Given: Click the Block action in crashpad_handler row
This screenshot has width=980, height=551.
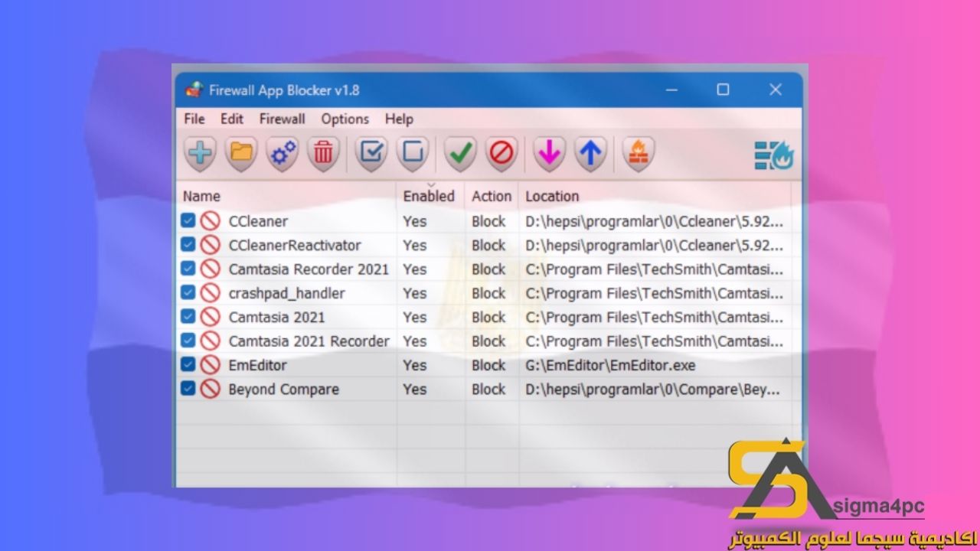Looking at the screenshot, I should point(488,293).
